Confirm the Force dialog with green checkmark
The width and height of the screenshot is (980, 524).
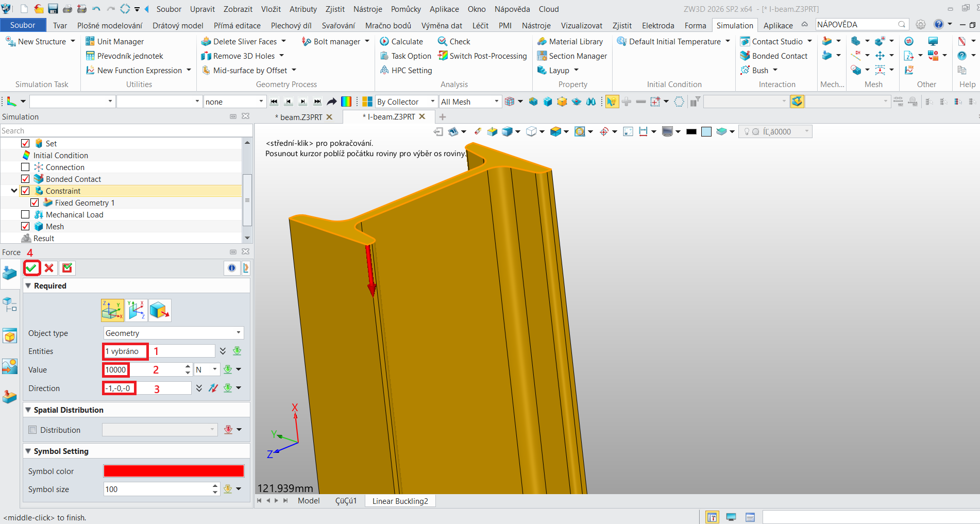pyautogui.click(x=32, y=268)
